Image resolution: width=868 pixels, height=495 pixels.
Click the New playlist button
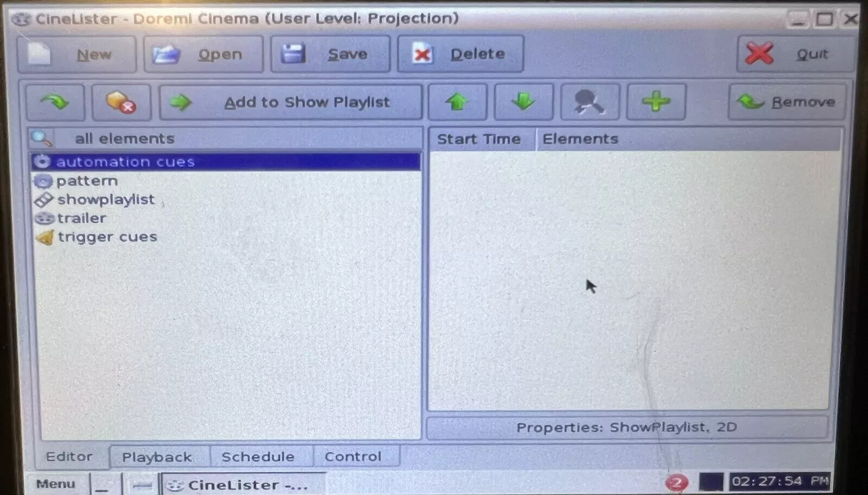click(76, 54)
